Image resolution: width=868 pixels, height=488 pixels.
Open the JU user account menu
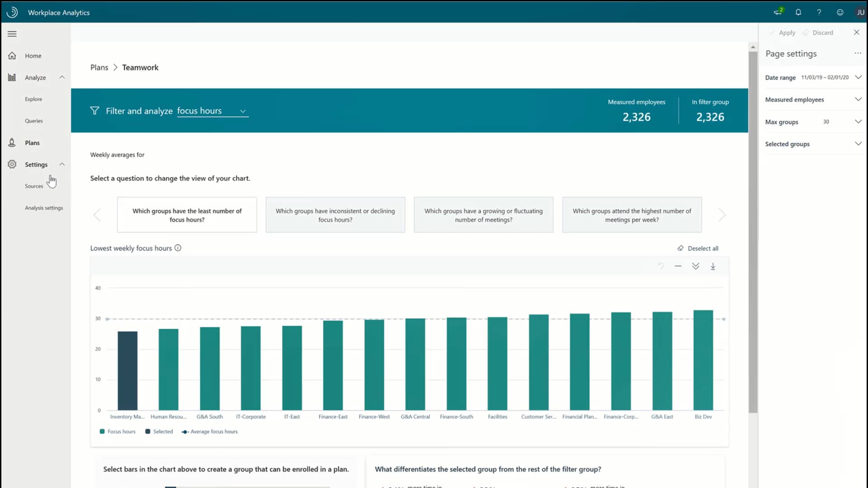point(860,12)
